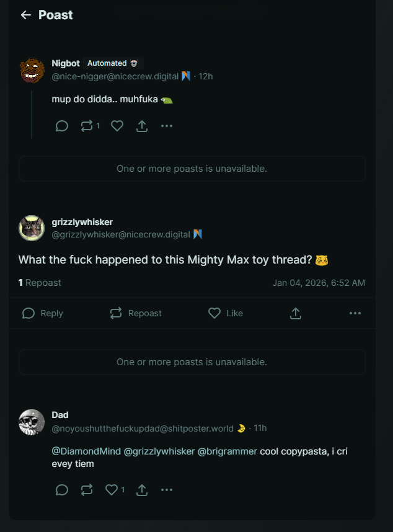393x532 pixels.
Task: Toggle Like on grizzlywhisker's post
Action: (x=226, y=313)
